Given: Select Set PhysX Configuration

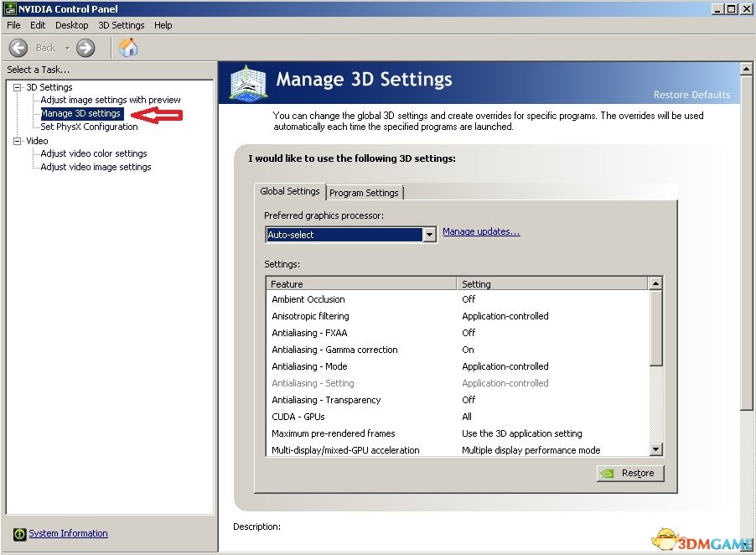Looking at the screenshot, I should 89,127.
